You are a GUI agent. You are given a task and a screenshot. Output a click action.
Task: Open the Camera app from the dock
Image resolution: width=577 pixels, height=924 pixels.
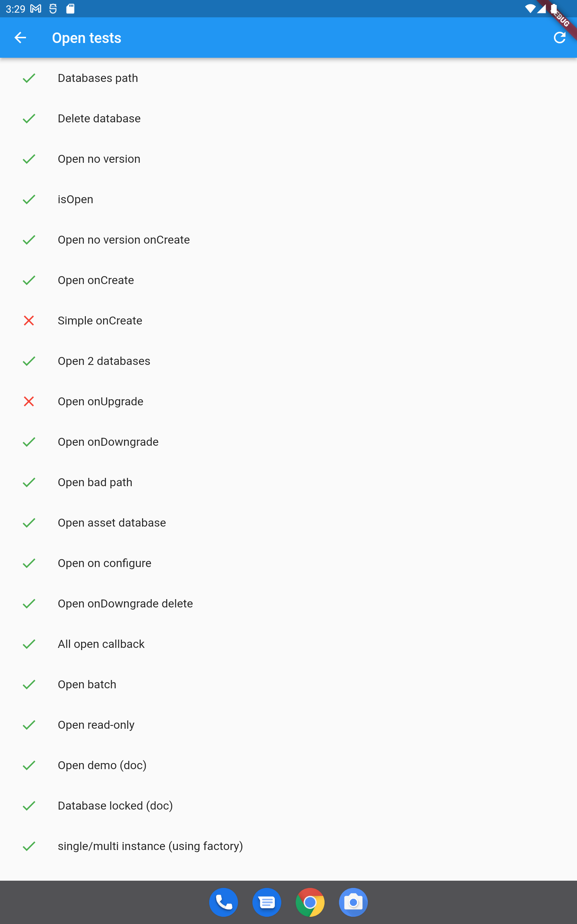[x=353, y=902]
